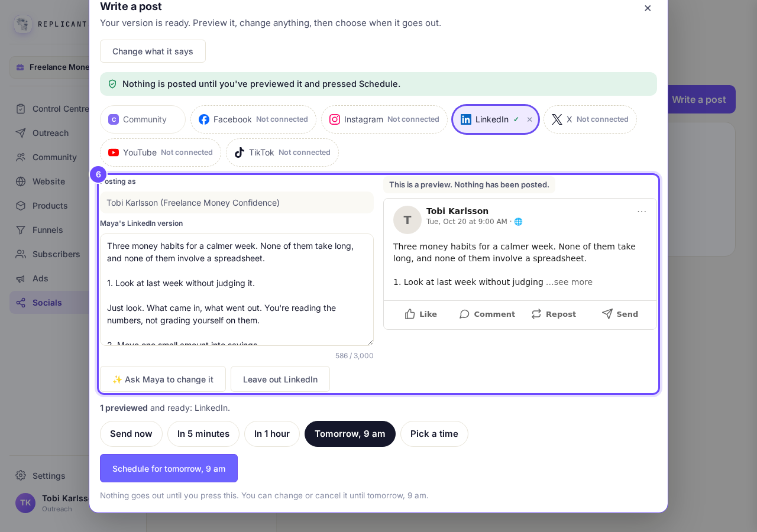Viewport: 757px width, 532px height.
Task: Open Settings in the left sidebar
Action: 48,475
